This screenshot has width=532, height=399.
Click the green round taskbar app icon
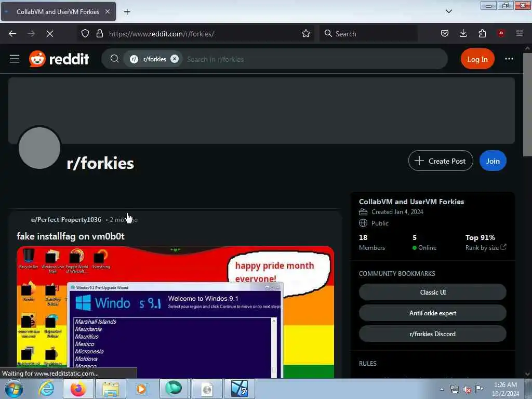coord(174,389)
